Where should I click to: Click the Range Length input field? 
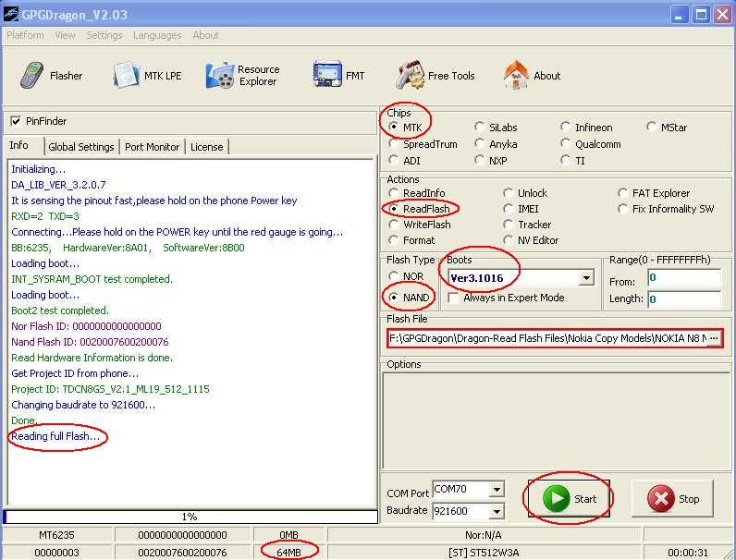click(684, 299)
